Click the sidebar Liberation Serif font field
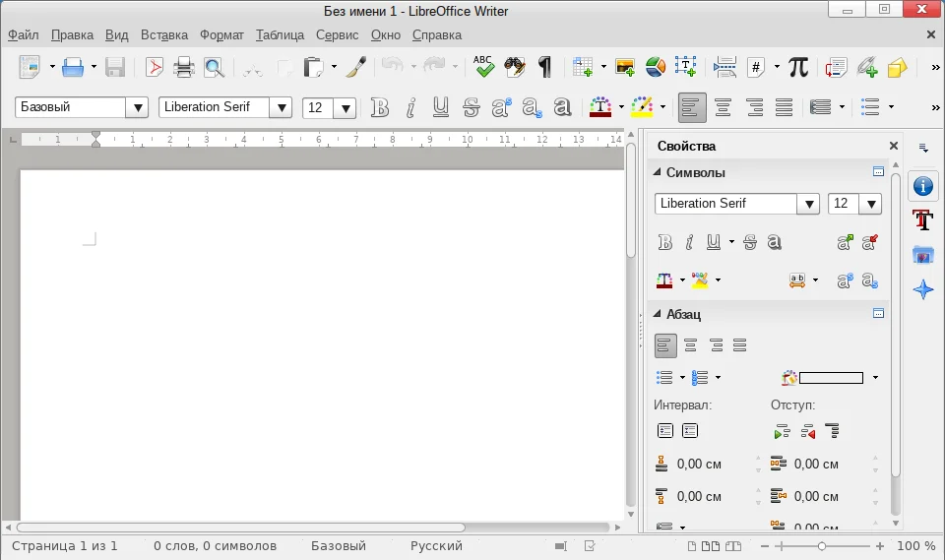Viewport: 945px width, 560px height. 725,204
